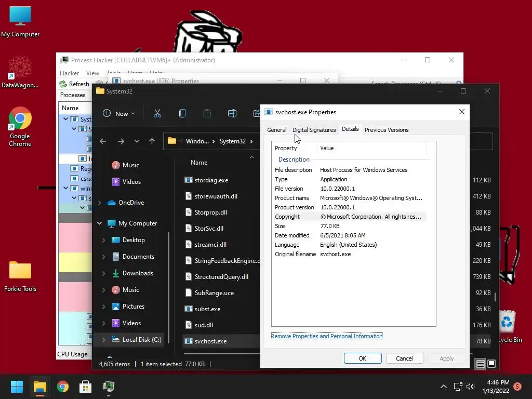Show hidden tray icons chevron

(x=444, y=387)
